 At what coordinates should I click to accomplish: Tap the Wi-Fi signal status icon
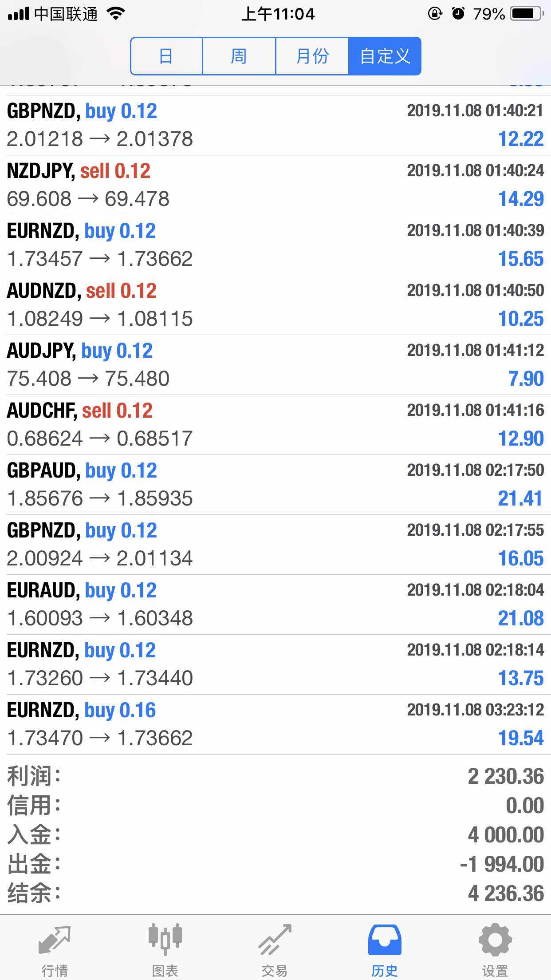pos(116,14)
